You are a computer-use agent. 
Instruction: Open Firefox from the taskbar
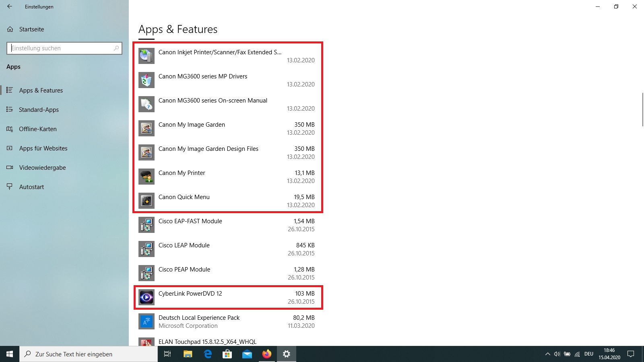(266, 354)
